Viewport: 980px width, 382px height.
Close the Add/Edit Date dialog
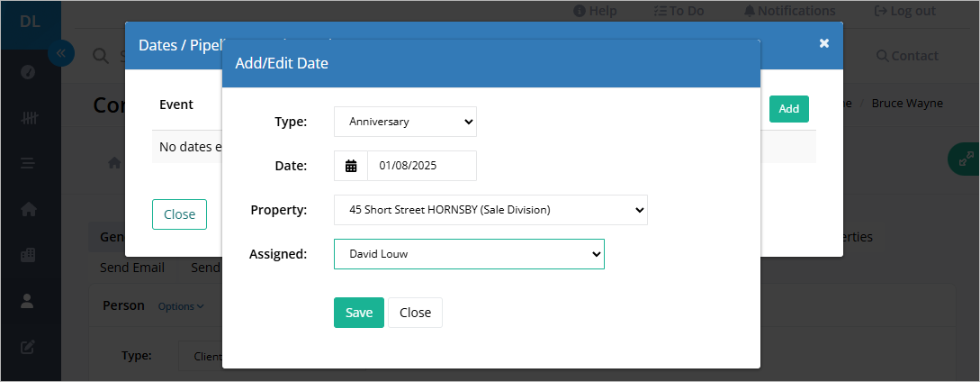(x=415, y=313)
